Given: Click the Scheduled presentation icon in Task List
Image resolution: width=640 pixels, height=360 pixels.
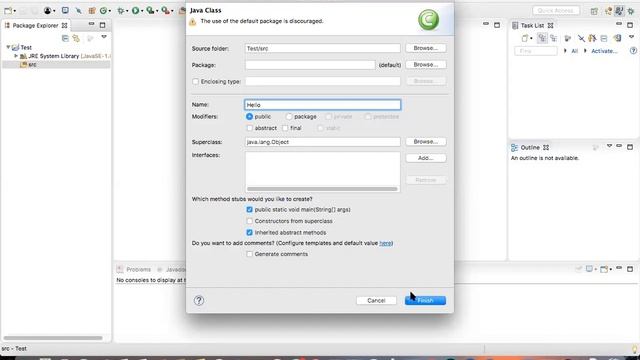Looking at the screenshot, I should pos(553,38).
